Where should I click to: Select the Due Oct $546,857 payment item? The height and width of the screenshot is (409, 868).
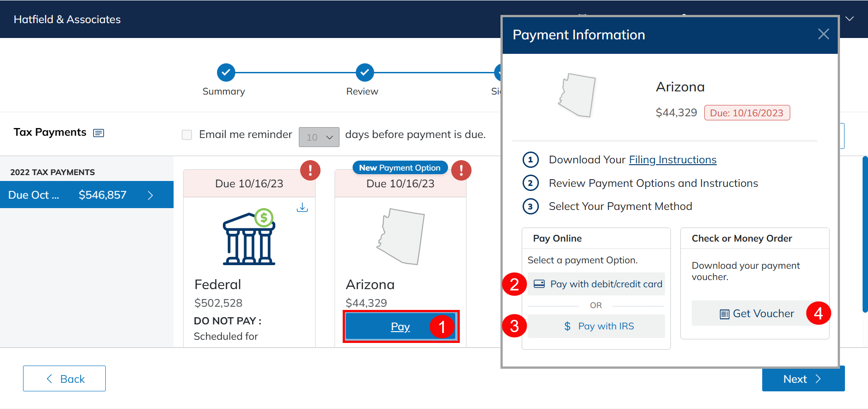click(86, 195)
